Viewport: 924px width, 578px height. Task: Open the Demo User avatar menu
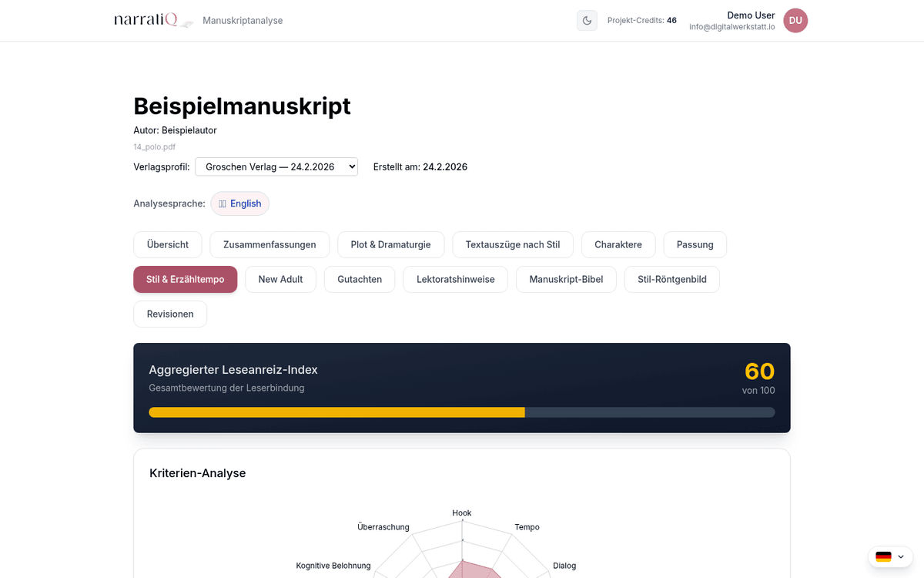[795, 20]
